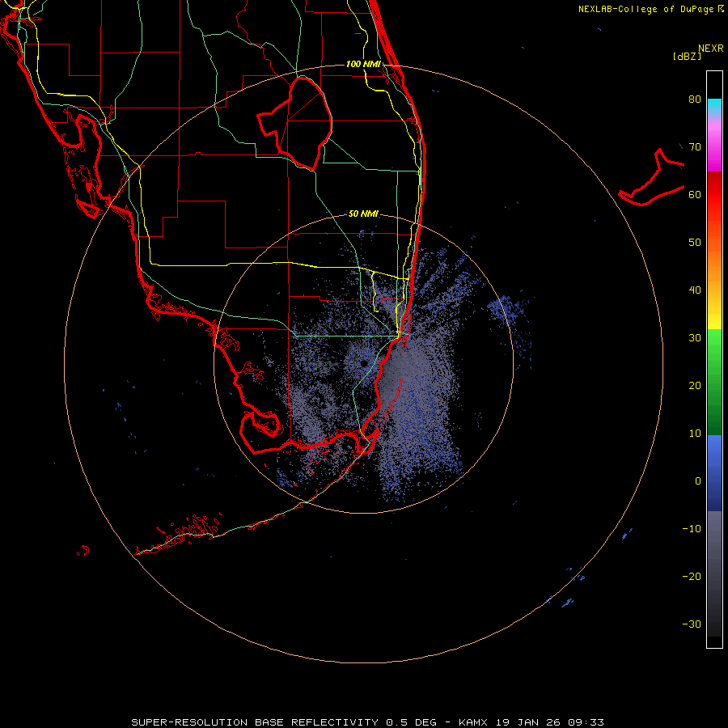The image size is (728, 728).
Task: Click the 80 value on the dBZ scale
Action: coord(695,99)
